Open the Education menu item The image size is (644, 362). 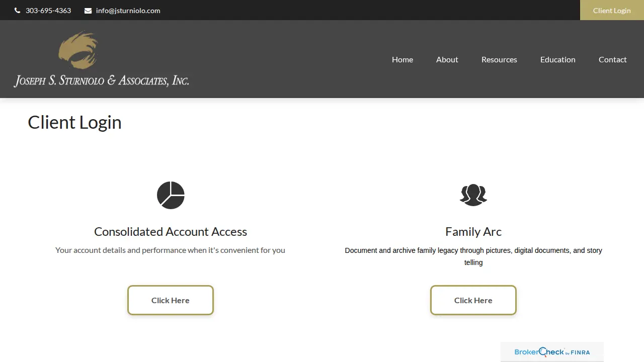(x=558, y=59)
